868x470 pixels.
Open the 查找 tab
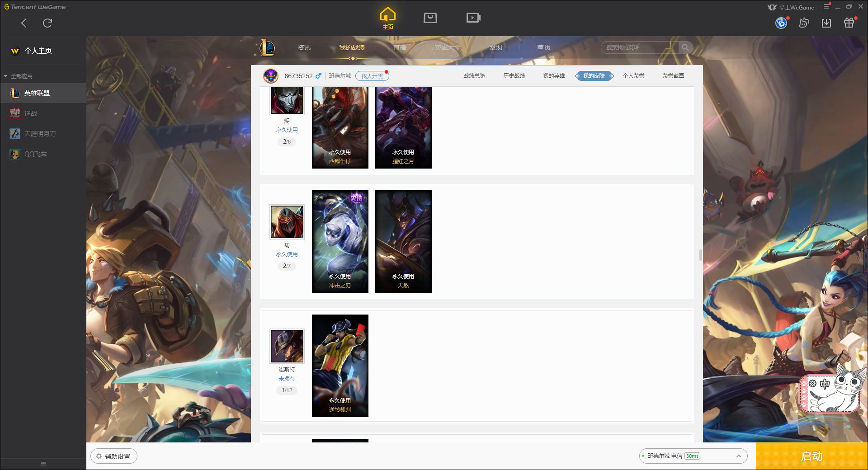[543, 47]
